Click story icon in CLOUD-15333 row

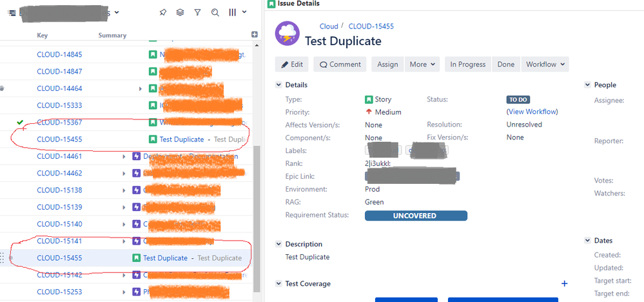click(153, 105)
